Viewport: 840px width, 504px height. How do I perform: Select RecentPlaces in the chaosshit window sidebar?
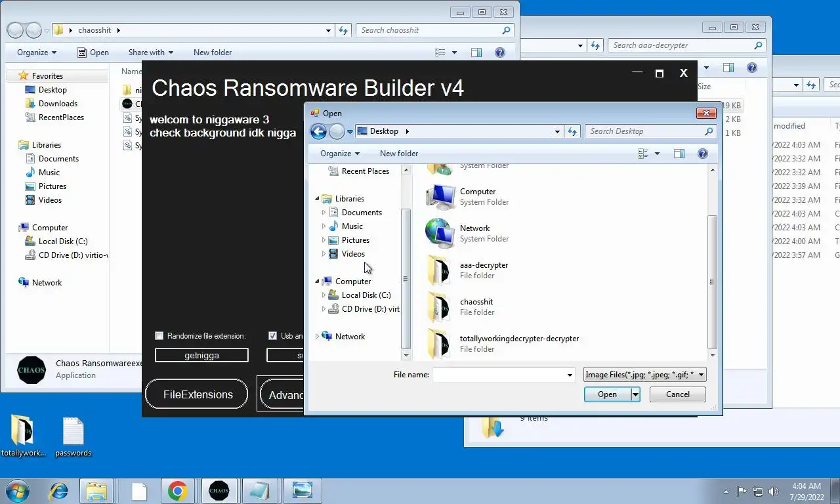pyautogui.click(x=54, y=117)
